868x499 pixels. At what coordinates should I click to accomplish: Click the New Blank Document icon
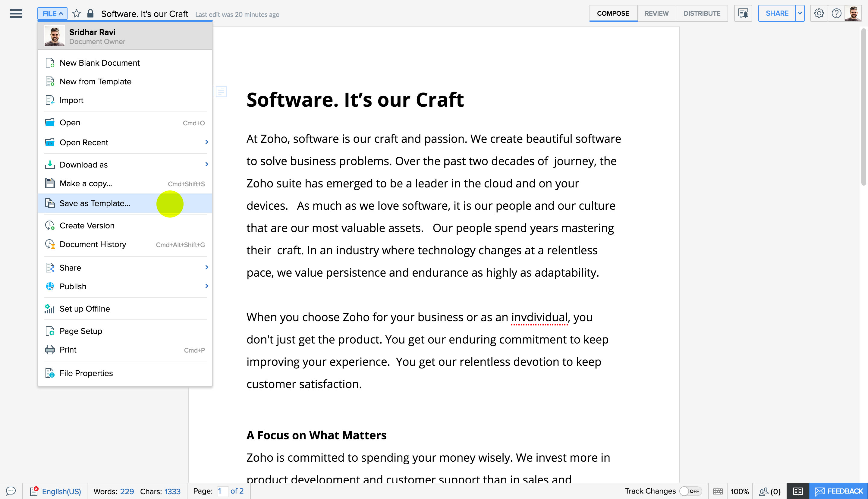click(50, 63)
